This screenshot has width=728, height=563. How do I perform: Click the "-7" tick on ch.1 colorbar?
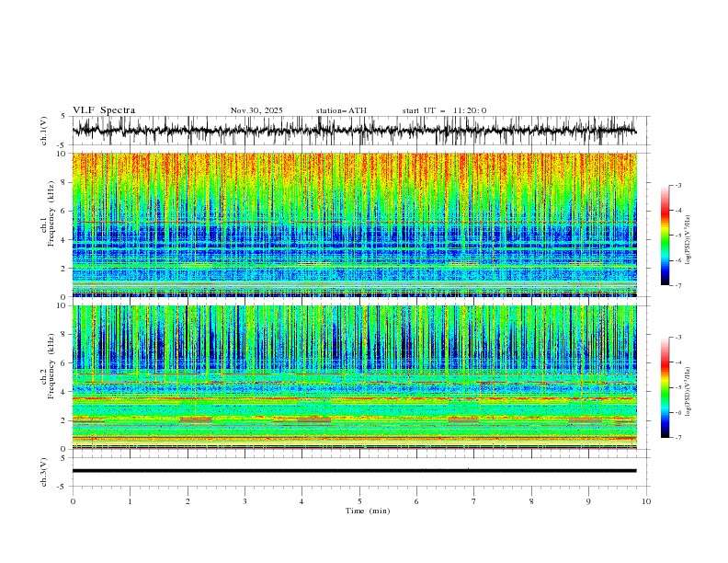tap(678, 285)
